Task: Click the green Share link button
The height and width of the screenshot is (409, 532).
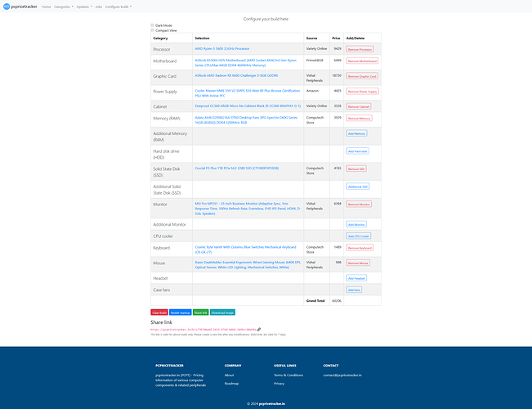Action: [200, 312]
